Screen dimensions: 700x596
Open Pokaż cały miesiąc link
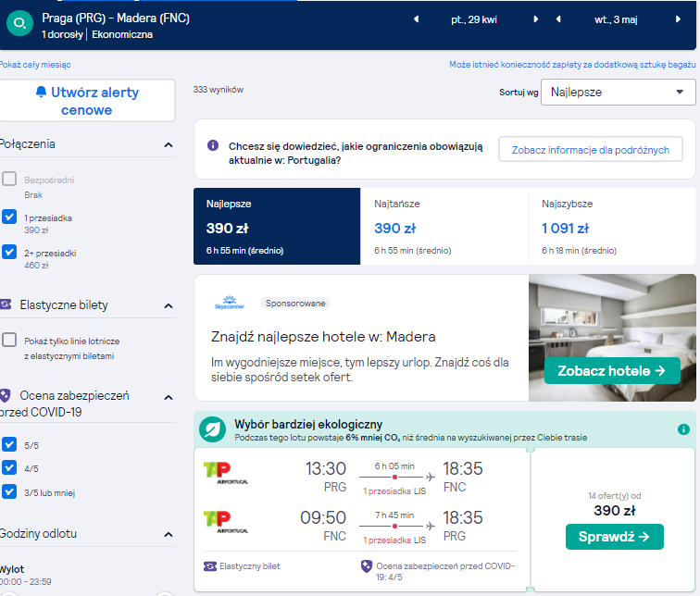click(35, 65)
